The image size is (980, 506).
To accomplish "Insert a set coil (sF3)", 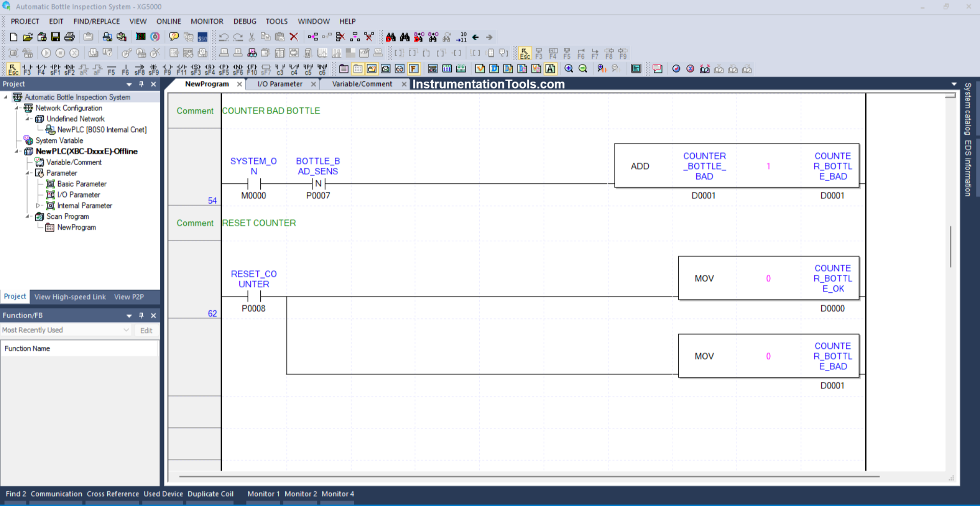I will [x=195, y=69].
